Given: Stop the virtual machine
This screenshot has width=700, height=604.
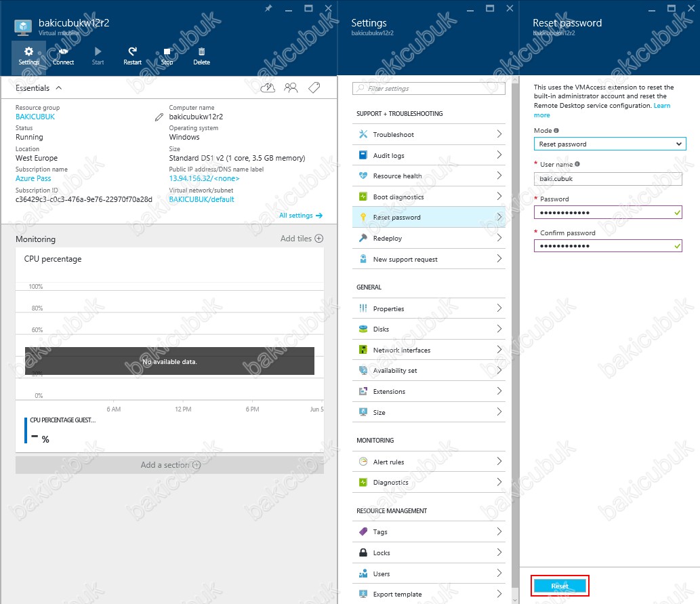Looking at the screenshot, I should pos(167,56).
